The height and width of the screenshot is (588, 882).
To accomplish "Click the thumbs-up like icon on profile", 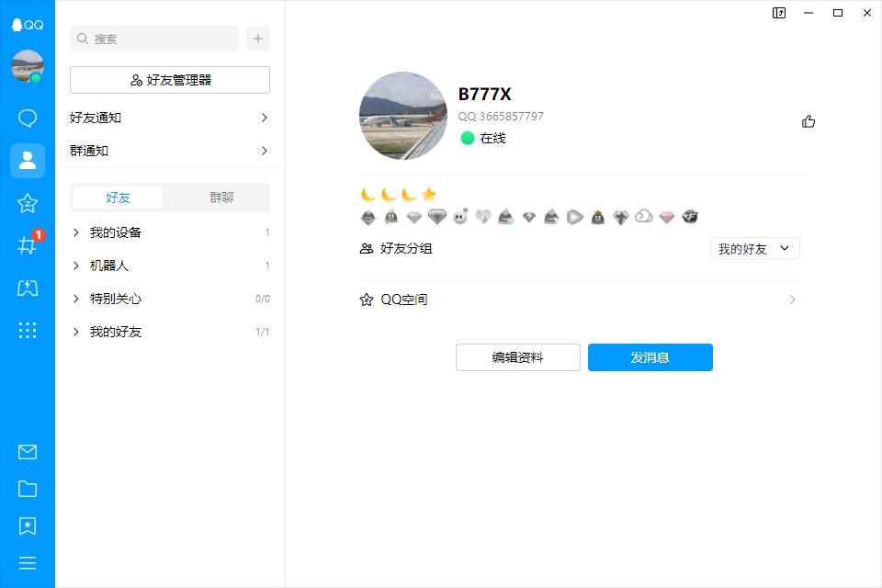I will 808,121.
